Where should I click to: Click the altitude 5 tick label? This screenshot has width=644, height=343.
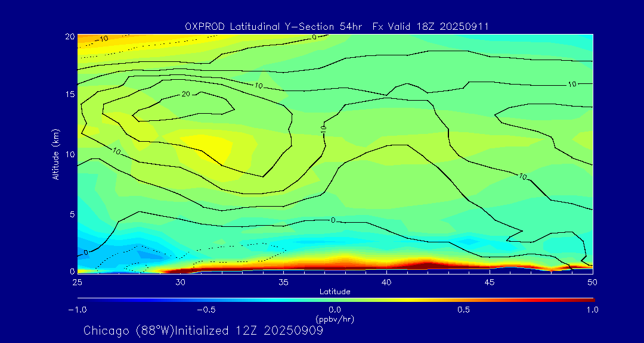pos(70,214)
